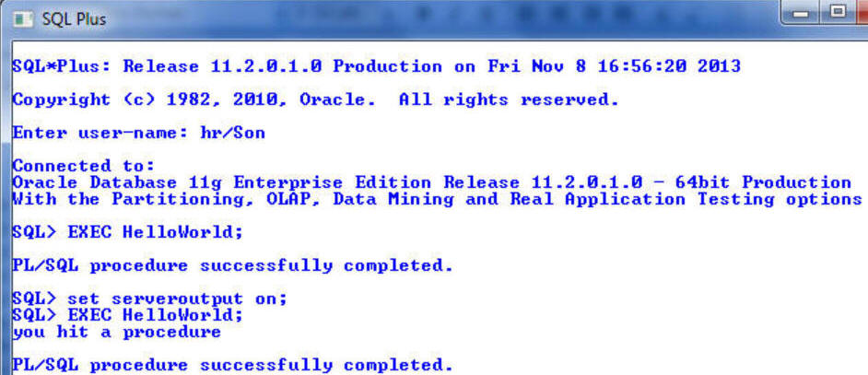The height and width of the screenshot is (375, 868).
Task: Click the timestamp Fri Nov 8 16:56:20 2013
Action: [614, 67]
